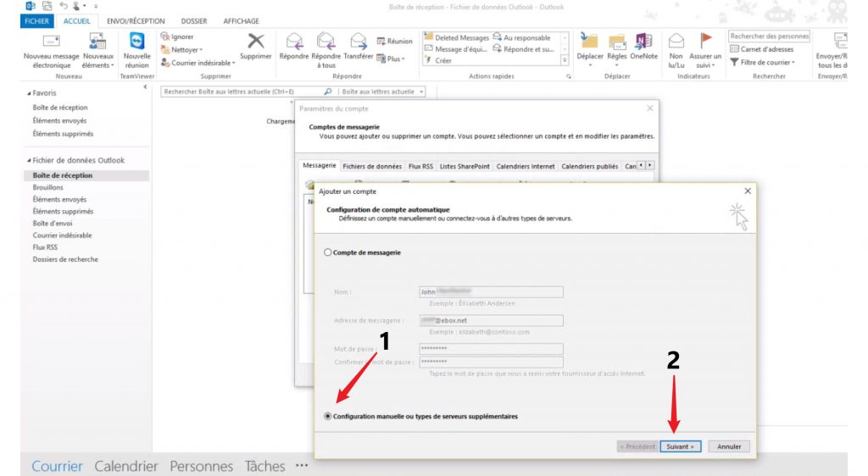Switch to Personnes view

[201, 466]
